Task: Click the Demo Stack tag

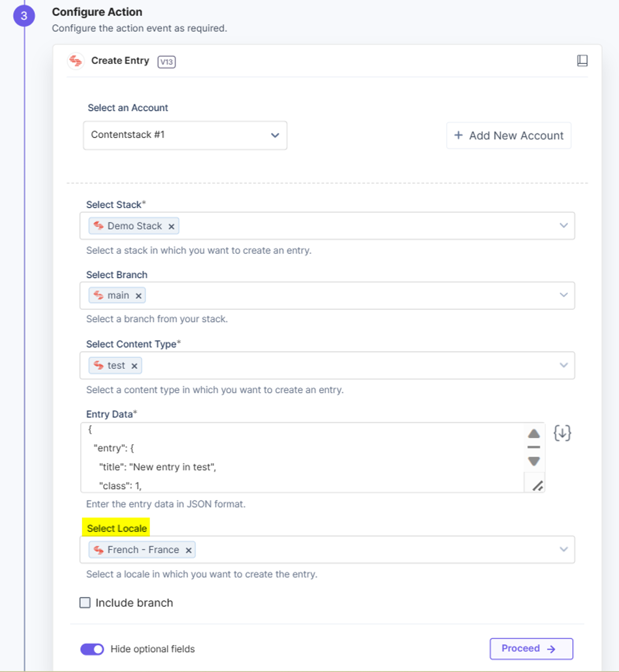Action: click(x=134, y=226)
